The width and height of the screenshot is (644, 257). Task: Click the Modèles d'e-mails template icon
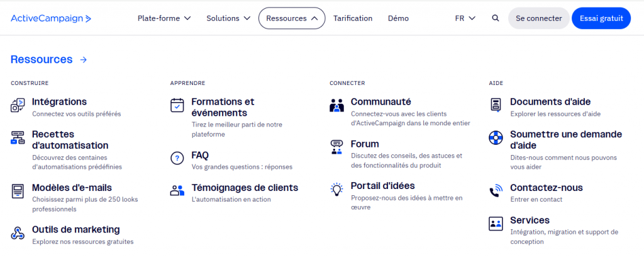pyautogui.click(x=18, y=191)
